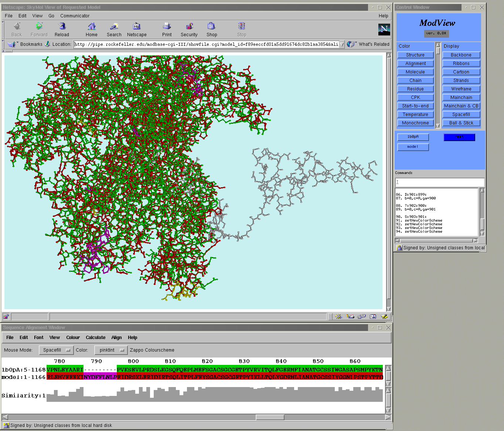Toggle the 1b0pA structure button
504x431 pixels.
pyautogui.click(x=413, y=137)
